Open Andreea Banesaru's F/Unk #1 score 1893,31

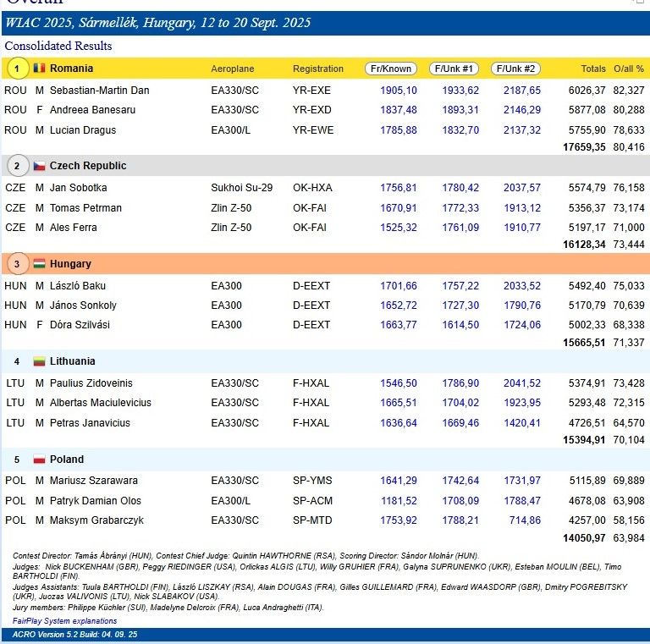tap(460, 110)
